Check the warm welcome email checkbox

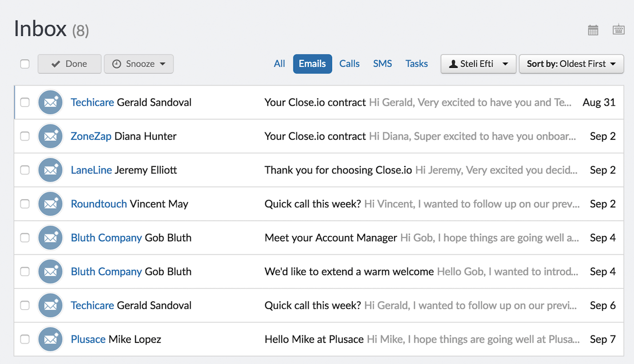25,272
